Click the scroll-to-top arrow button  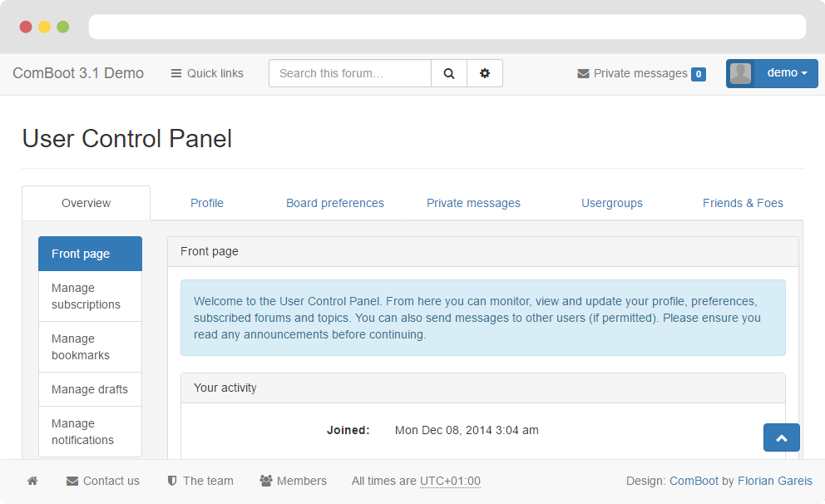(781, 437)
